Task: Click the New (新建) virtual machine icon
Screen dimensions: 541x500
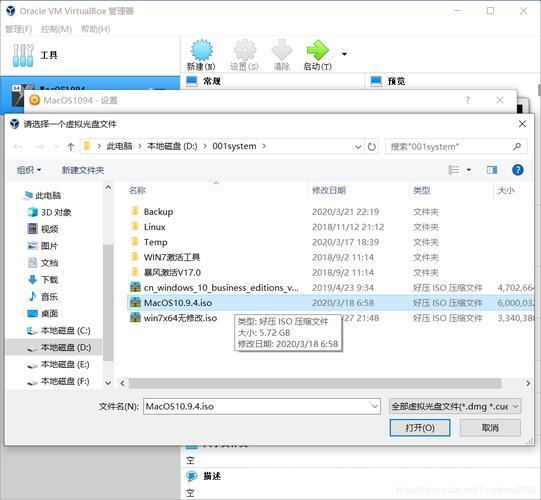Action: point(201,50)
